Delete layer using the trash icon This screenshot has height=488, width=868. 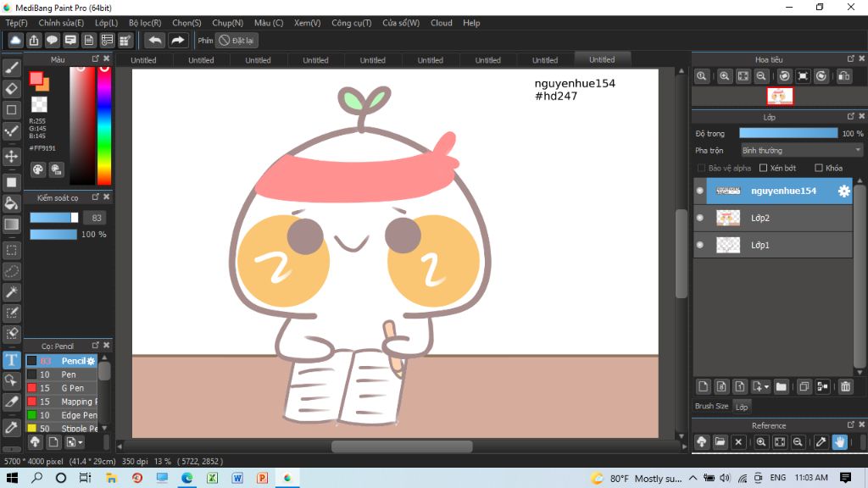pos(845,386)
